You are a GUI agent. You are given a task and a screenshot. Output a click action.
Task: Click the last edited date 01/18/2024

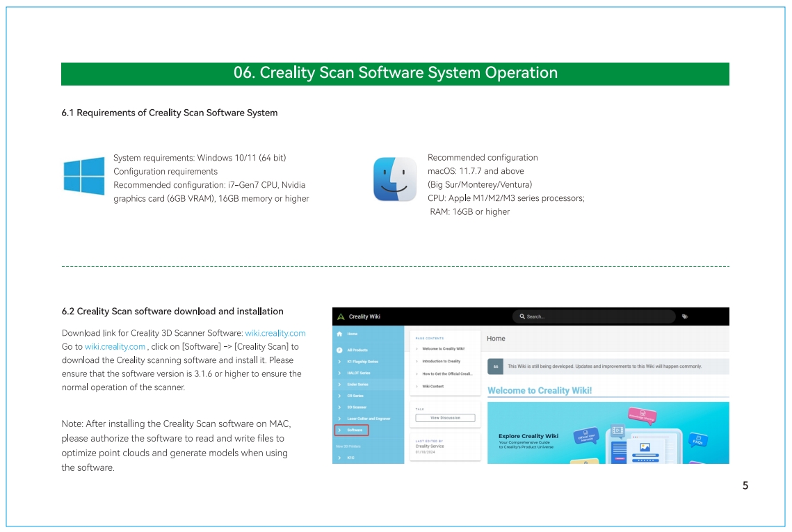coord(425,452)
